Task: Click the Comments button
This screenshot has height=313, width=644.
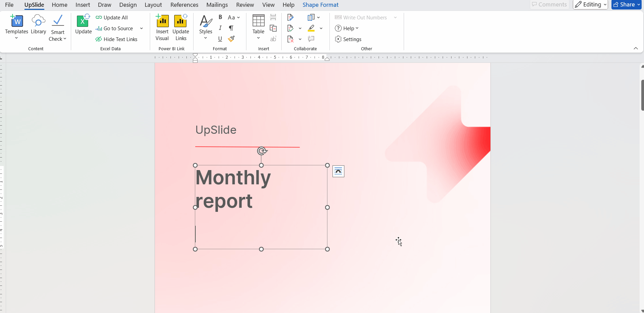Action: (x=549, y=4)
